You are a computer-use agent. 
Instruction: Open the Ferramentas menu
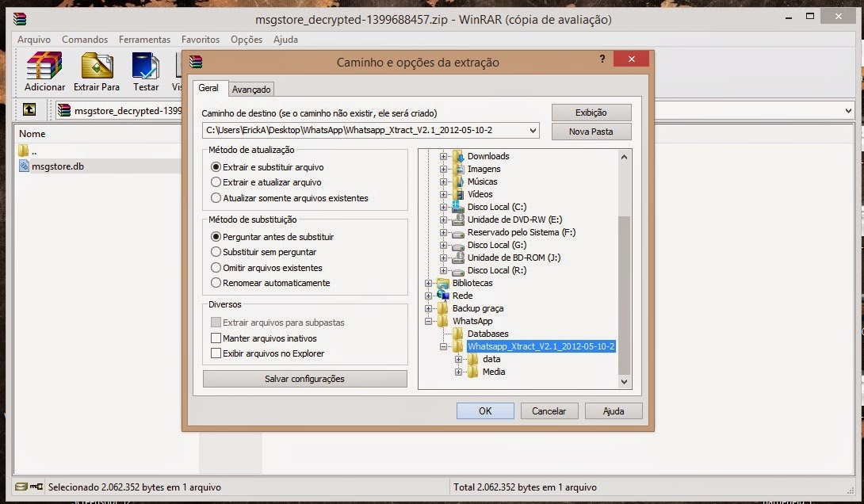pos(144,40)
